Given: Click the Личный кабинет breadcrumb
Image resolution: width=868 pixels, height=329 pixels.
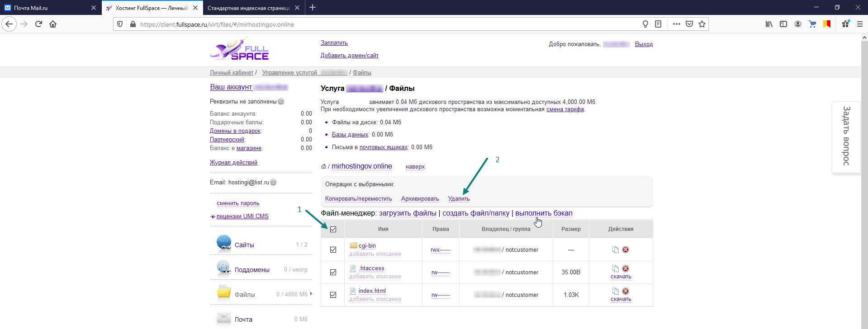Looking at the screenshot, I should (x=232, y=73).
